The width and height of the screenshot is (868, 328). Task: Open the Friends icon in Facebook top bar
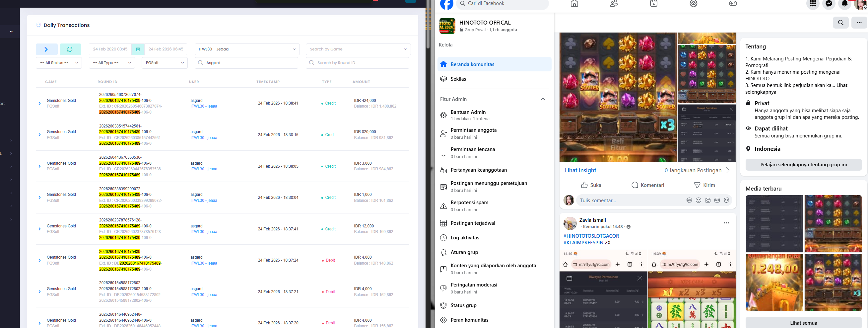tap(614, 4)
